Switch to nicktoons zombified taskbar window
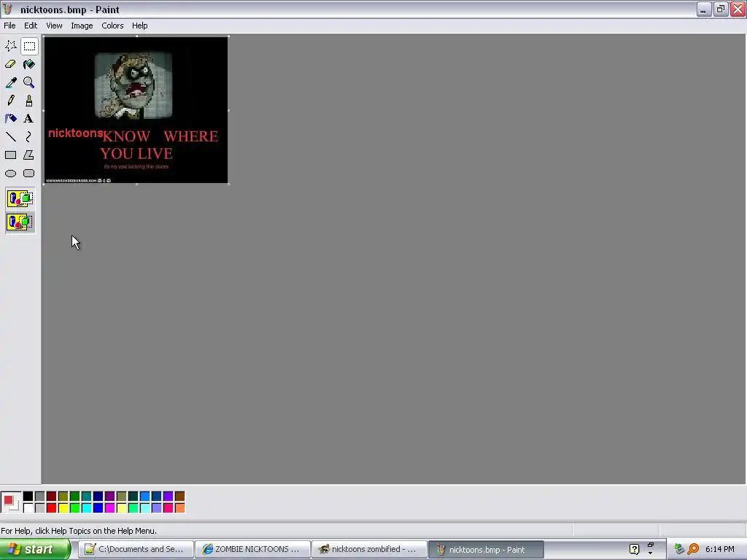The height and width of the screenshot is (560, 747). click(x=369, y=550)
